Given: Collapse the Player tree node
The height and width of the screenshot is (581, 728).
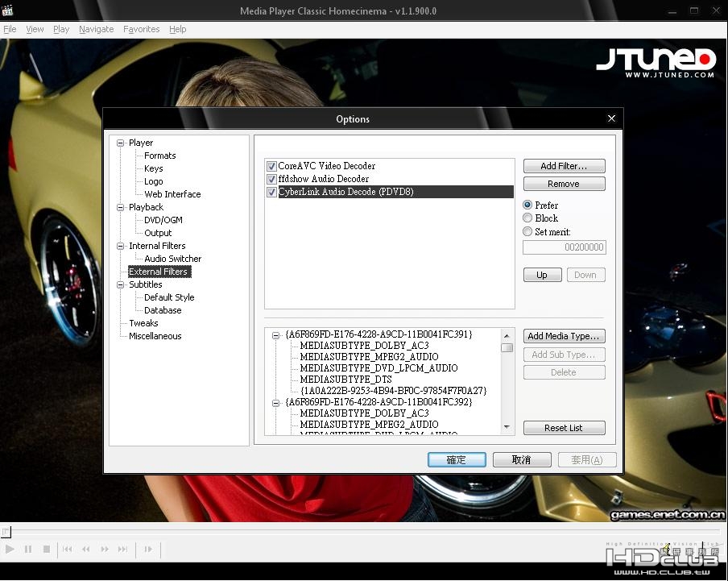Looking at the screenshot, I should click(x=121, y=143).
